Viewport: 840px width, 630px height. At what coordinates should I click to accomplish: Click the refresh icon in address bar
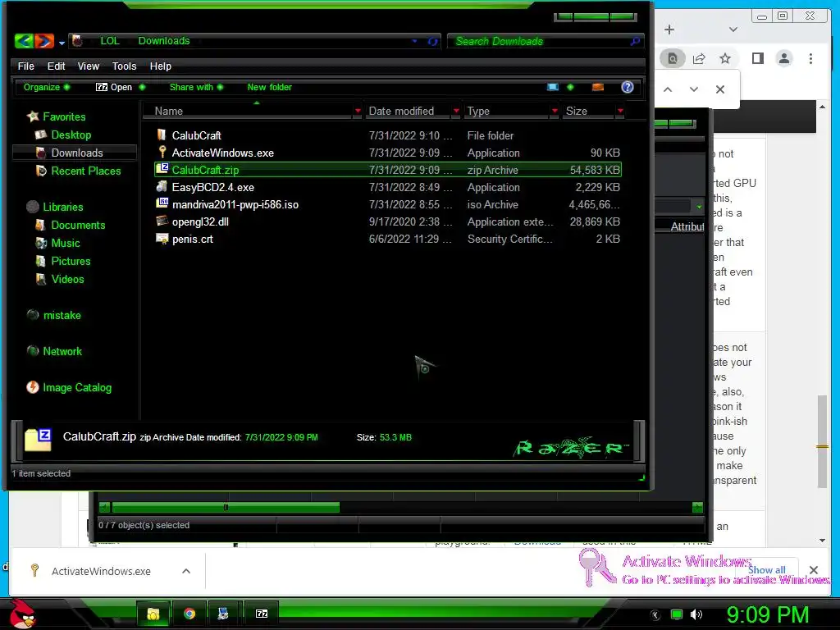pyautogui.click(x=433, y=41)
